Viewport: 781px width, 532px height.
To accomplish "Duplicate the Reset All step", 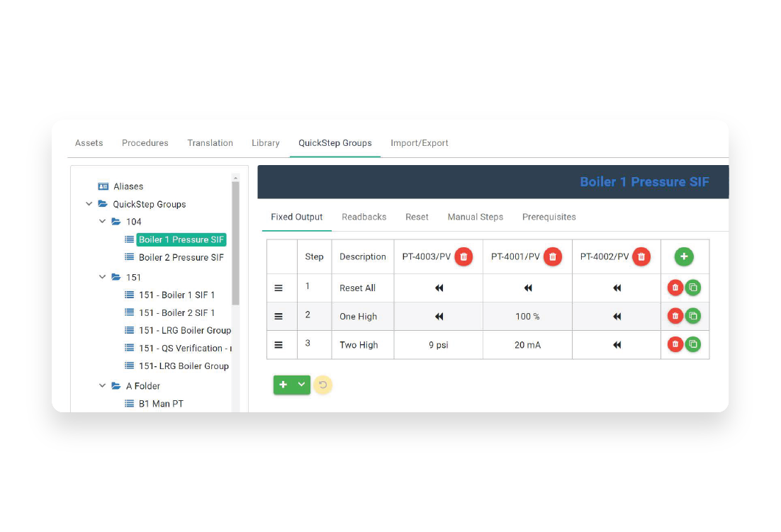I will click(692, 288).
